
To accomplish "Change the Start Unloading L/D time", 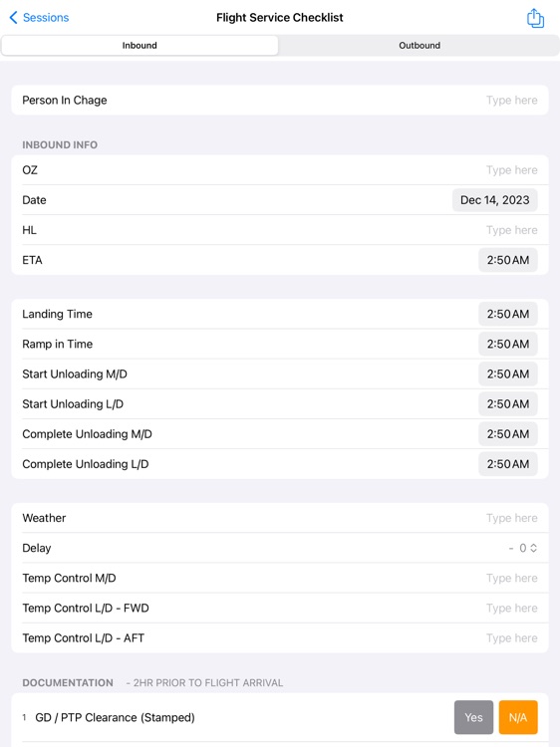I will click(507, 404).
